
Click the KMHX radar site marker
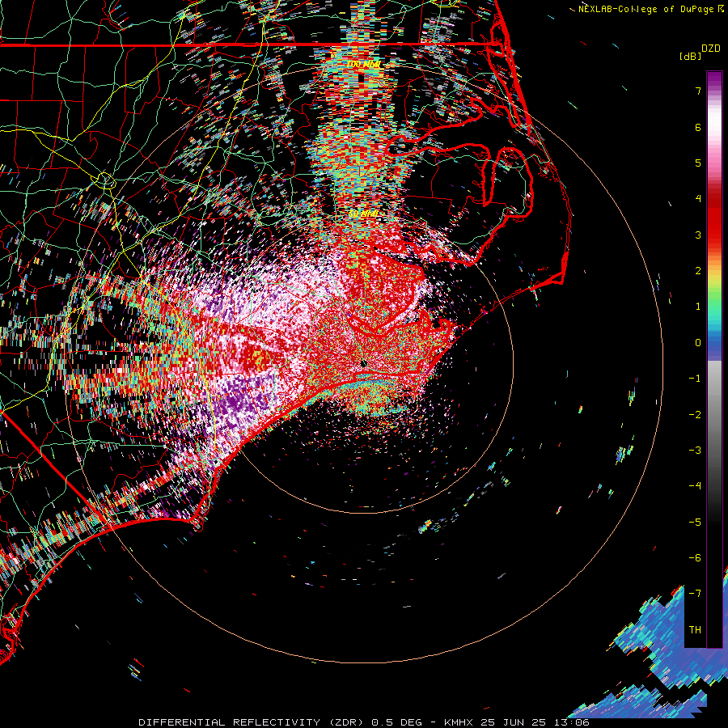point(364,363)
